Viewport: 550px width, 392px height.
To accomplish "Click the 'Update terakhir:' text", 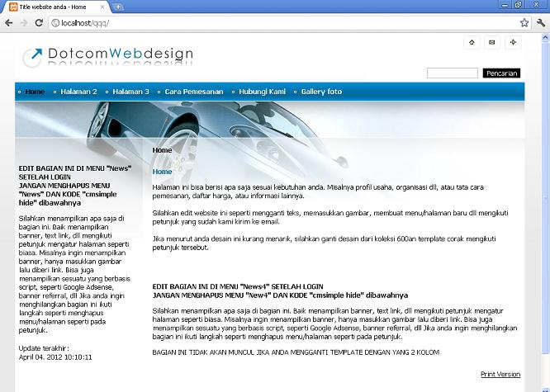I will pyautogui.click(x=44, y=348).
